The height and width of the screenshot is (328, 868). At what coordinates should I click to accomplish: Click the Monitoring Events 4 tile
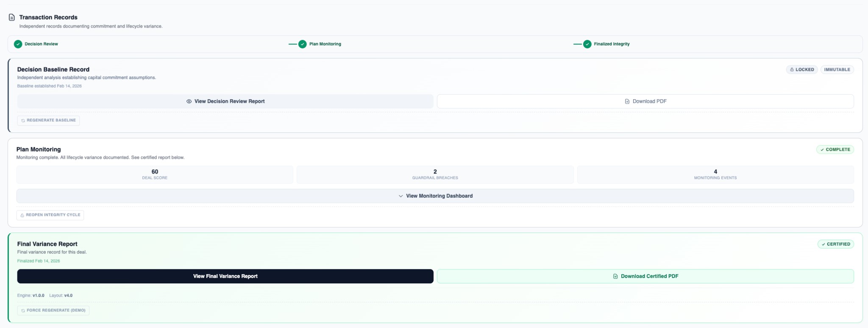click(715, 175)
